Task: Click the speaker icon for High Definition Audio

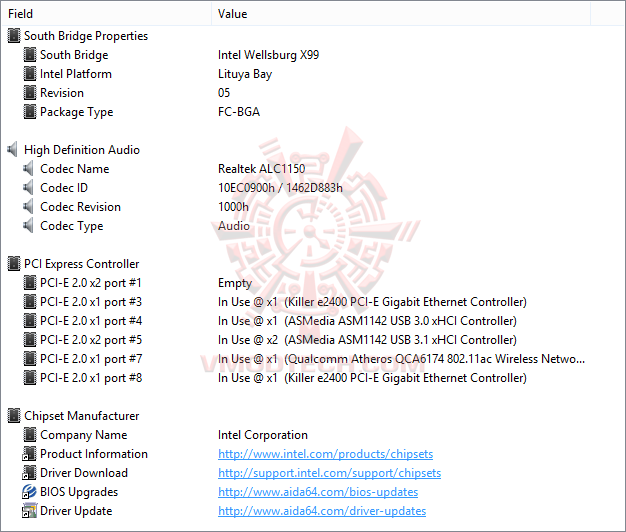Action: [13, 150]
